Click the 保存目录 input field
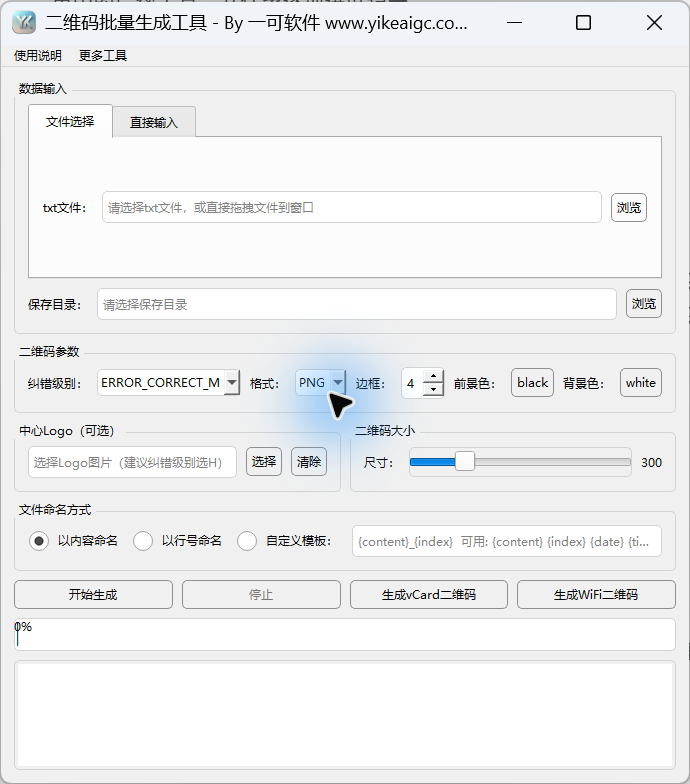690x784 pixels. point(356,304)
